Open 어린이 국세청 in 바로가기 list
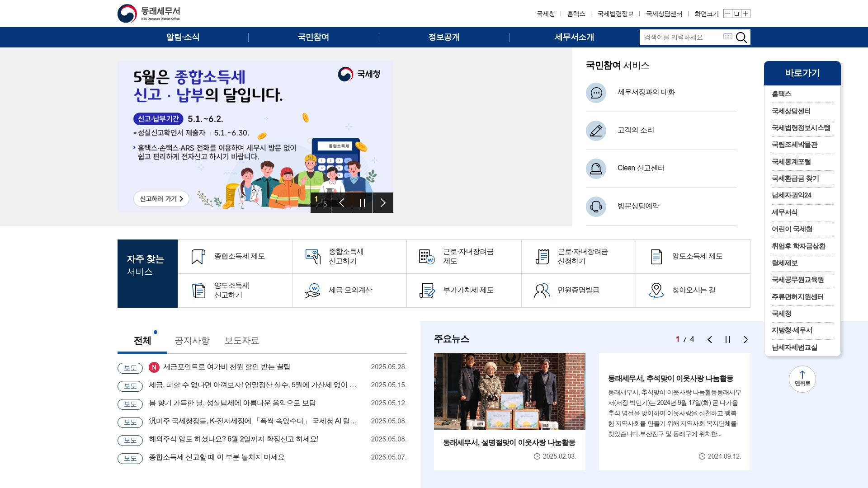Image resolution: width=868 pixels, height=488 pixels. tap(792, 229)
